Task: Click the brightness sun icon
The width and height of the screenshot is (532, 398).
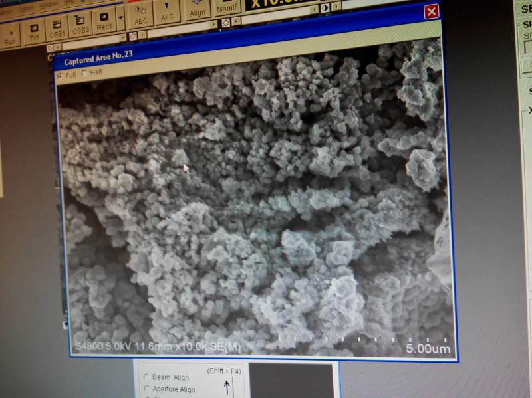Action: 225,23
